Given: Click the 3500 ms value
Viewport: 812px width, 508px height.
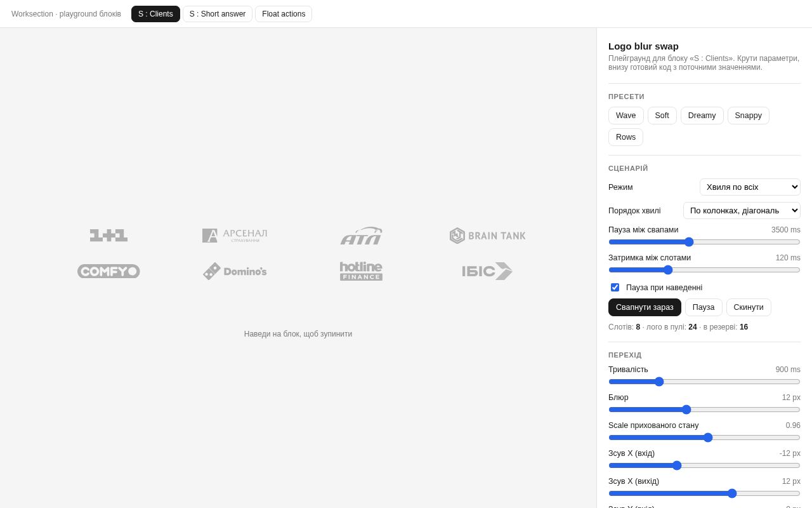Looking at the screenshot, I should 786,230.
